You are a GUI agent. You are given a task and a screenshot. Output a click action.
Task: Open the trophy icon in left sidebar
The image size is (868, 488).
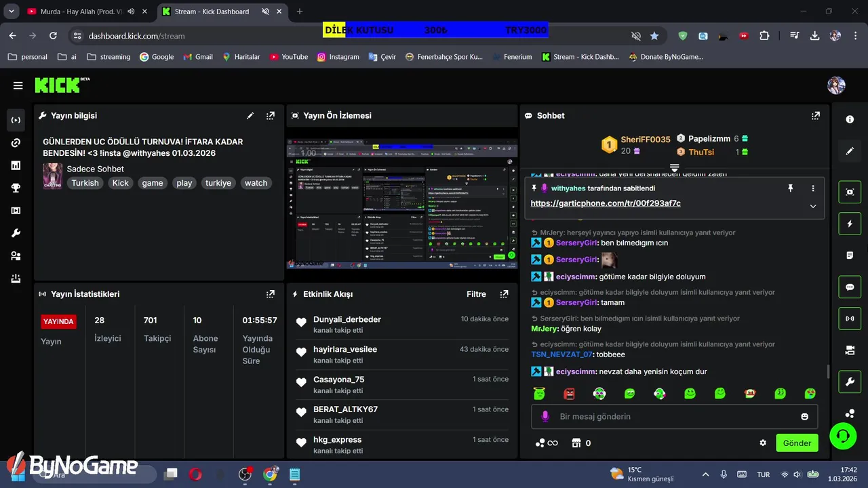point(16,188)
